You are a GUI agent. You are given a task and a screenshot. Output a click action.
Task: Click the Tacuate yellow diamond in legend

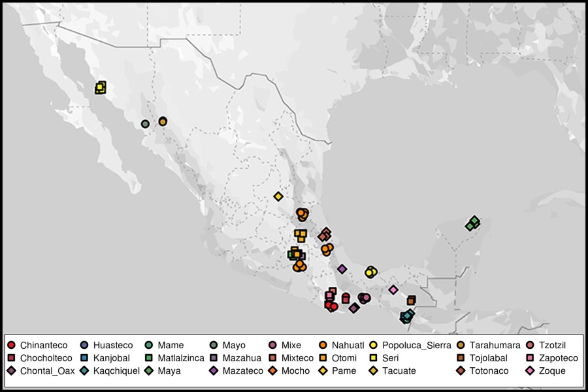[374, 370]
